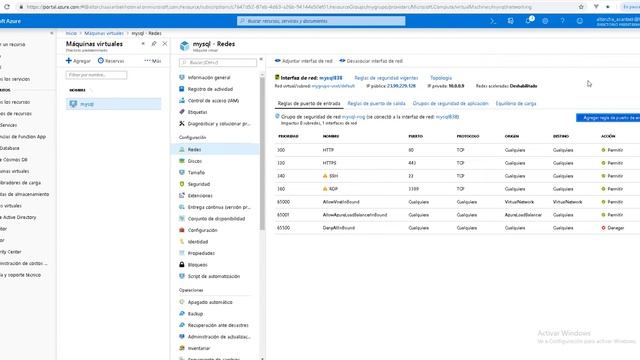Switch to Equilibrio de carga tab
The height and width of the screenshot is (360, 640).
click(x=516, y=104)
